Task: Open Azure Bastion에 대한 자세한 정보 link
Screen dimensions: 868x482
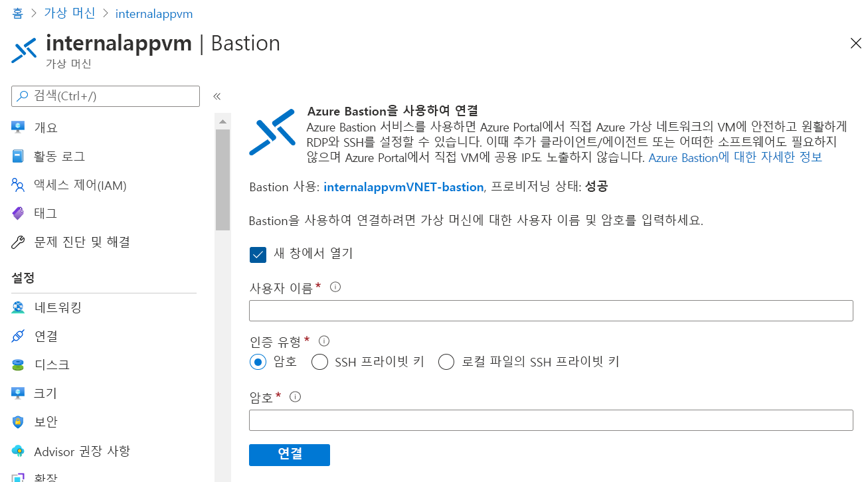Action: [735, 157]
